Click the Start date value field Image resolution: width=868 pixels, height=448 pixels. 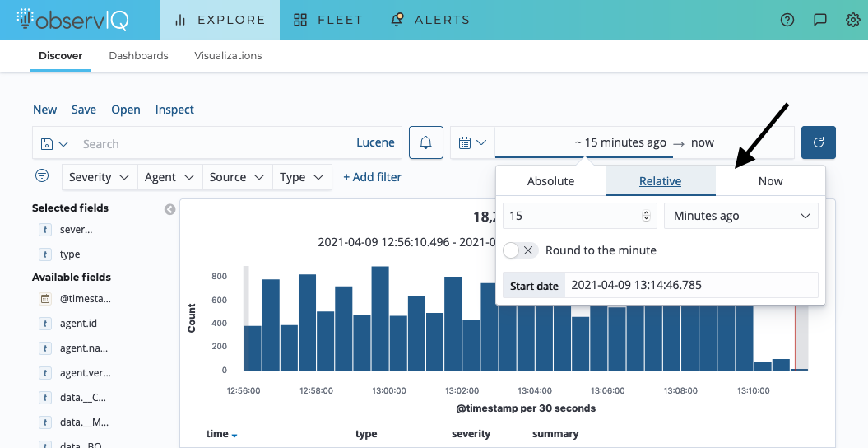691,285
